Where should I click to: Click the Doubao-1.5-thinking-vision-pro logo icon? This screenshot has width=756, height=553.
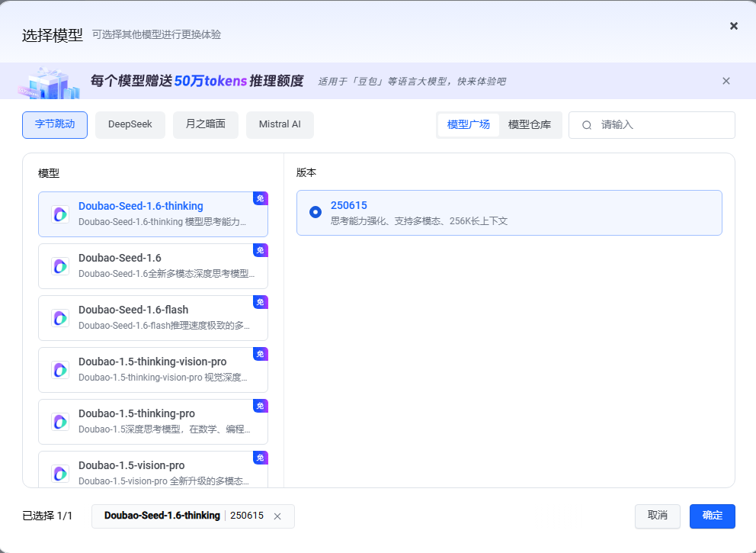(60, 370)
